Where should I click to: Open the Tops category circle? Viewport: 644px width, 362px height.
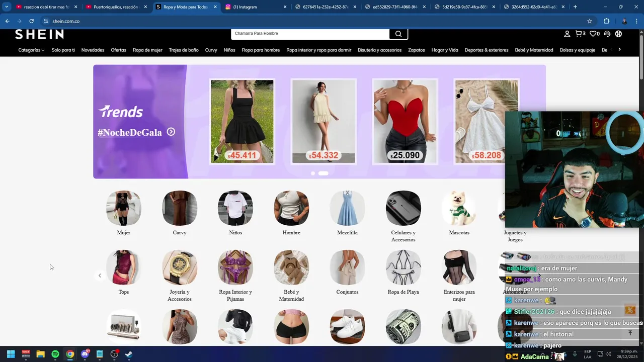(x=124, y=267)
